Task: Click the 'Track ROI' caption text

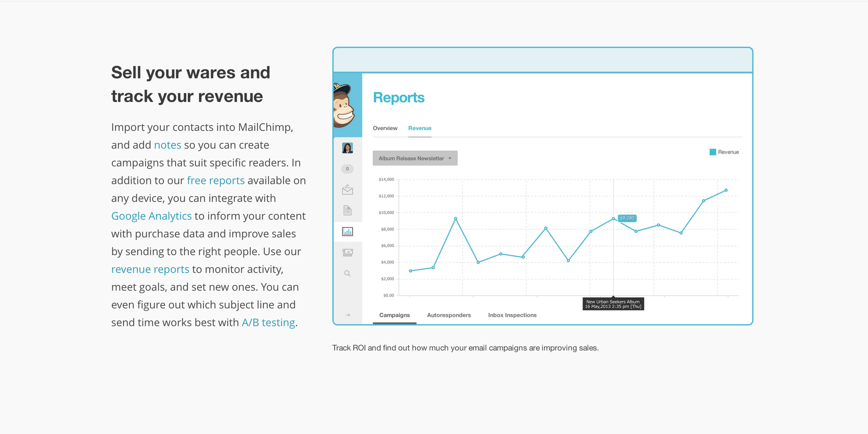Action: point(466,348)
